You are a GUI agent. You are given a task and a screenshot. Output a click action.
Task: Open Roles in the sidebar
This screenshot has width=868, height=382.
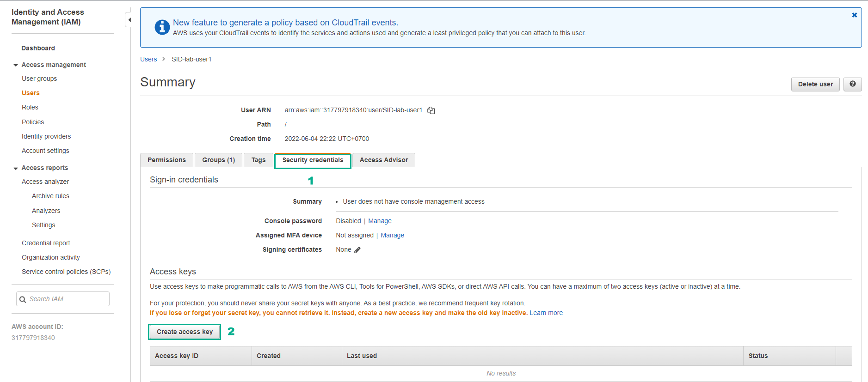[x=30, y=107]
